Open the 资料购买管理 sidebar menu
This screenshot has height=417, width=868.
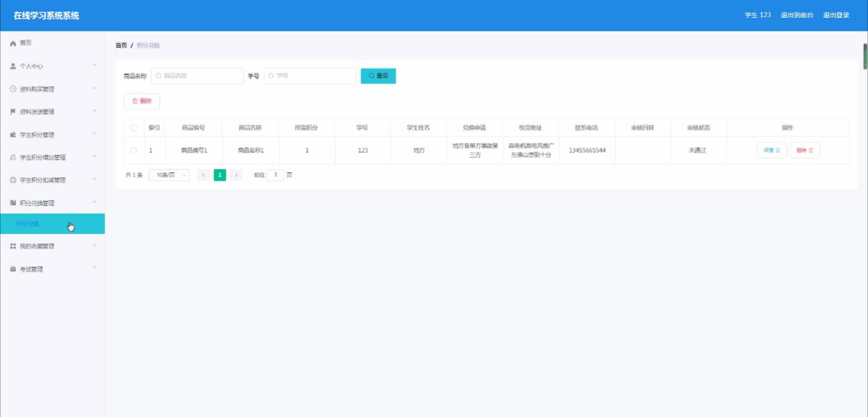pyautogui.click(x=52, y=89)
